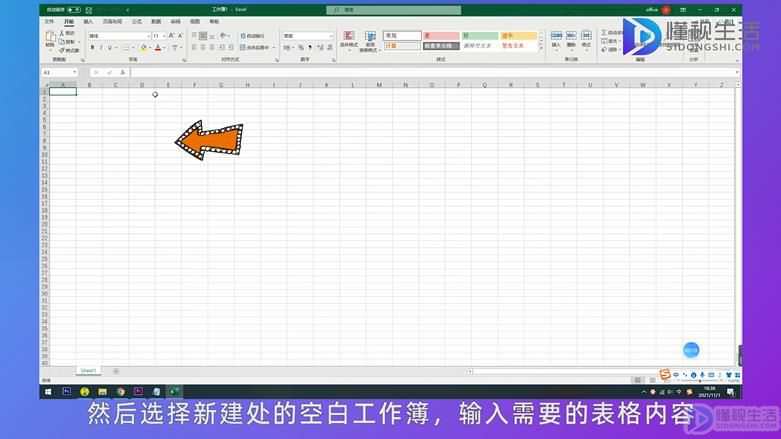Click the Format Painter brush icon
This screenshot has height=439, width=781.
point(62,50)
